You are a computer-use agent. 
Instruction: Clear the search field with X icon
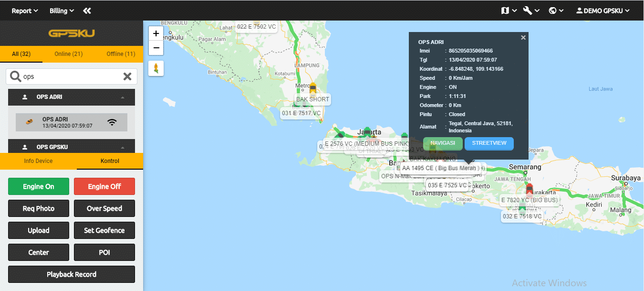pyautogui.click(x=127, y=76)
